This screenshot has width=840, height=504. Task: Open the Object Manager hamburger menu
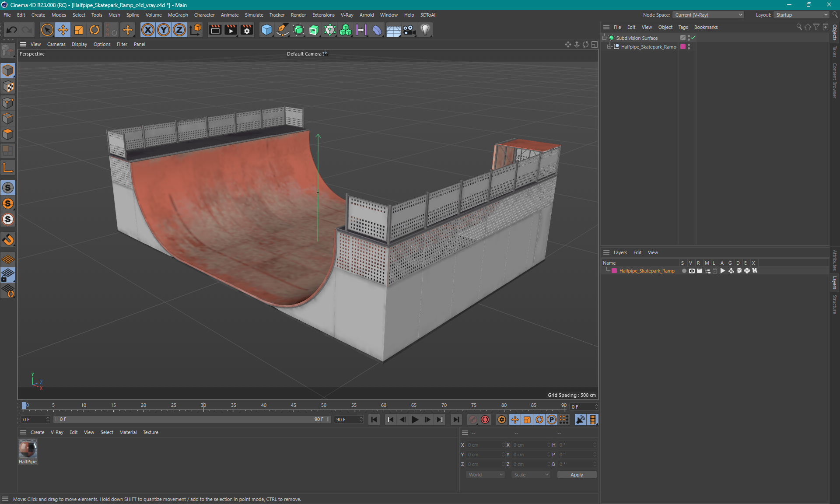[606, 27]
